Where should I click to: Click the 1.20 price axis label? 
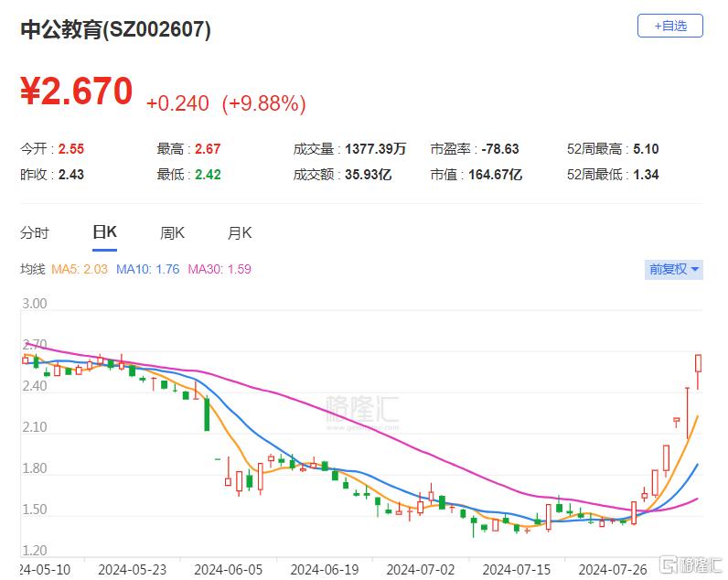pyautogui.click(x=35, y=551)
